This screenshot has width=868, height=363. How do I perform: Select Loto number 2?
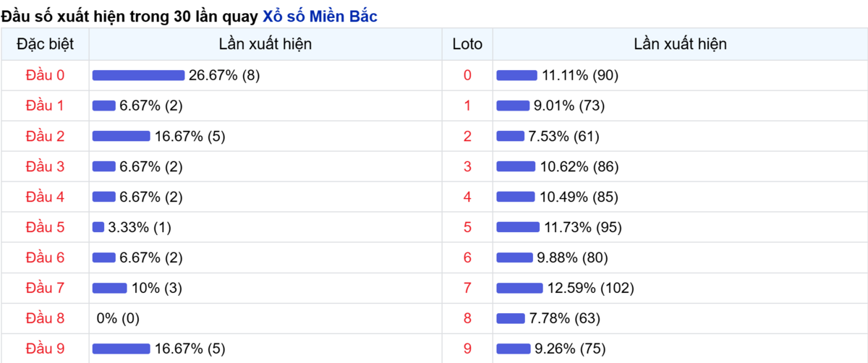(467, 136)
